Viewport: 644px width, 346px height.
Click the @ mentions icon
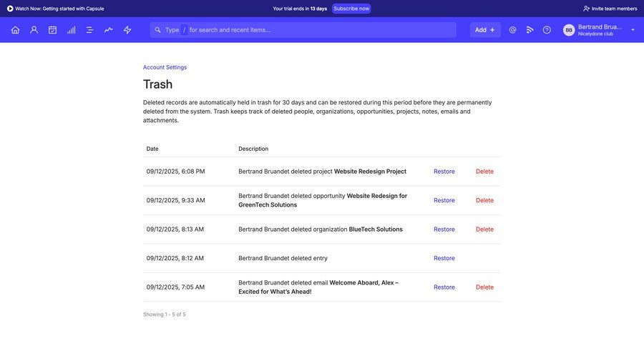pyautogui.click(x=512, y=30)
